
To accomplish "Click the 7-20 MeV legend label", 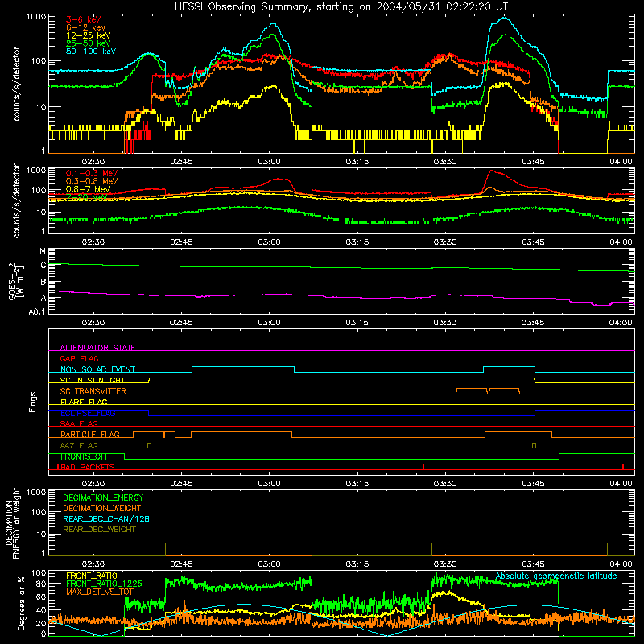I will 87,197.
